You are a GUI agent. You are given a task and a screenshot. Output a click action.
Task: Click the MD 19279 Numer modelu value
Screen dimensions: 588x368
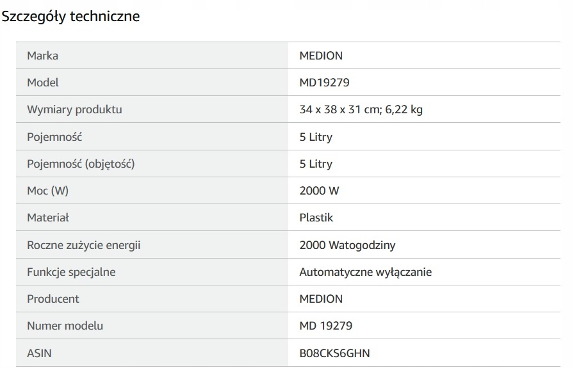326,326
